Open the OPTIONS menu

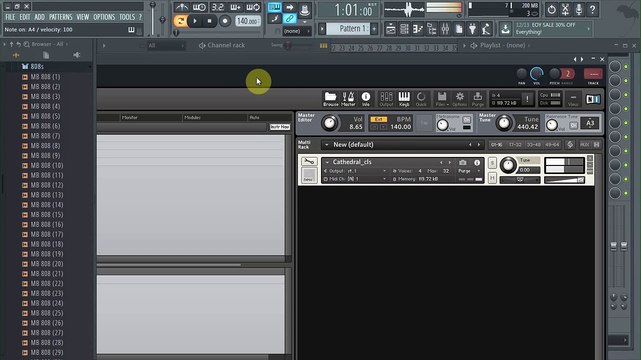[104, 17]
